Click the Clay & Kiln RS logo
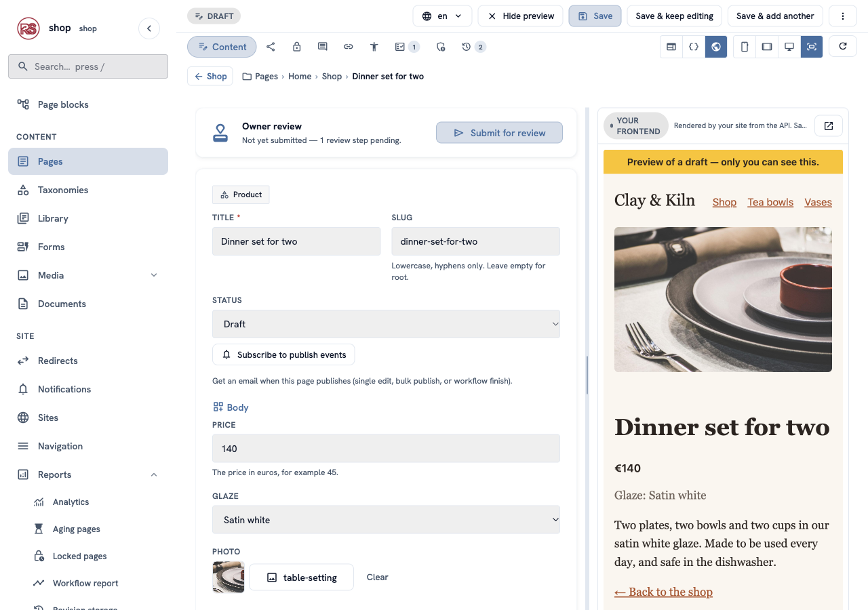The height and width of the screenshot is (610, 868). (28, 28)
